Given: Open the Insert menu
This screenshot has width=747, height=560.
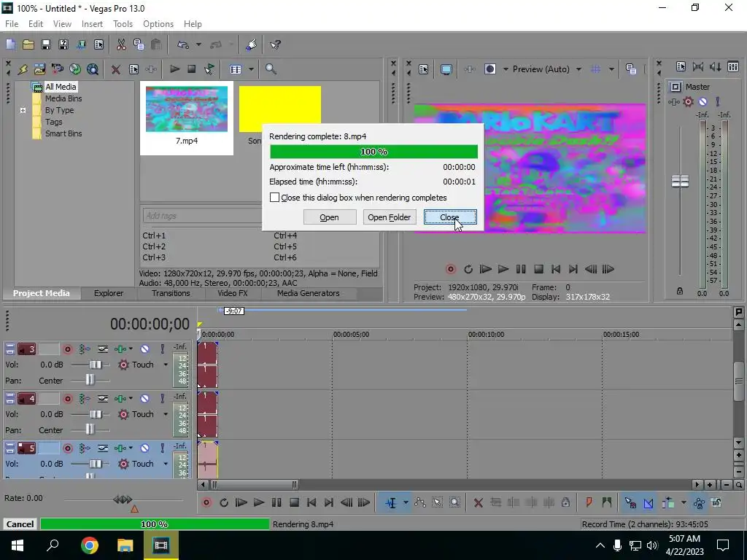Looking at the screenshot, I should pyautogui.click(x=92, y=24).
